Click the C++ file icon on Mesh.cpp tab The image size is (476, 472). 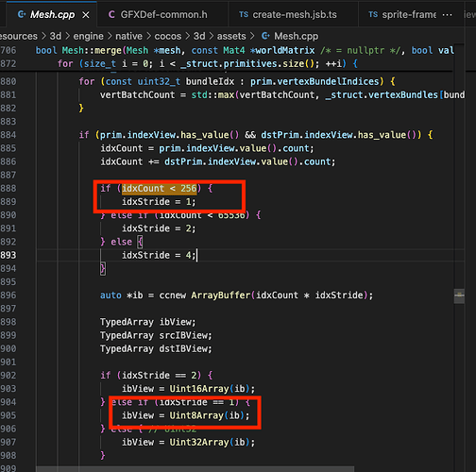[22, 14]
